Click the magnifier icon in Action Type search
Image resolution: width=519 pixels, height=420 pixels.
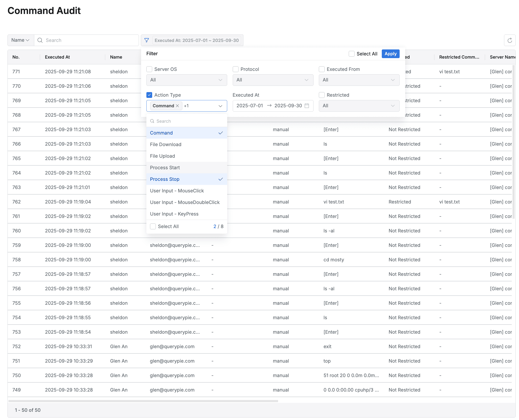pos(152,121)
